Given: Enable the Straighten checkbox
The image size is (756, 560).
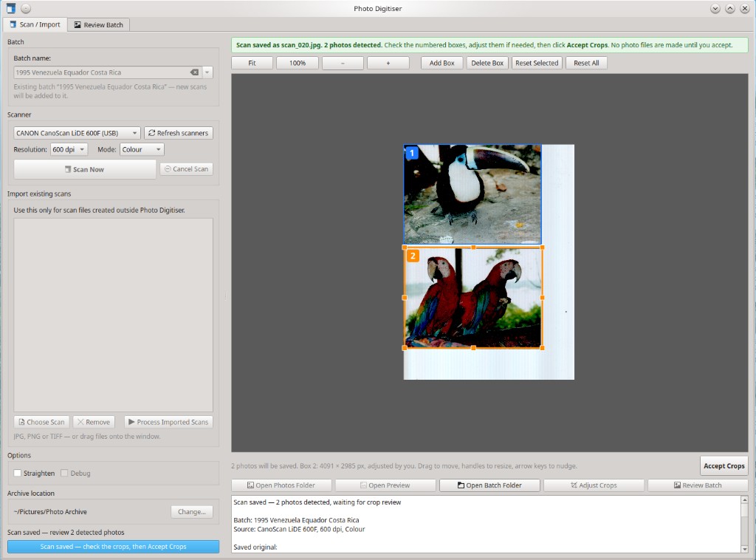Looking at the screenshot, I should pos(18,473).
